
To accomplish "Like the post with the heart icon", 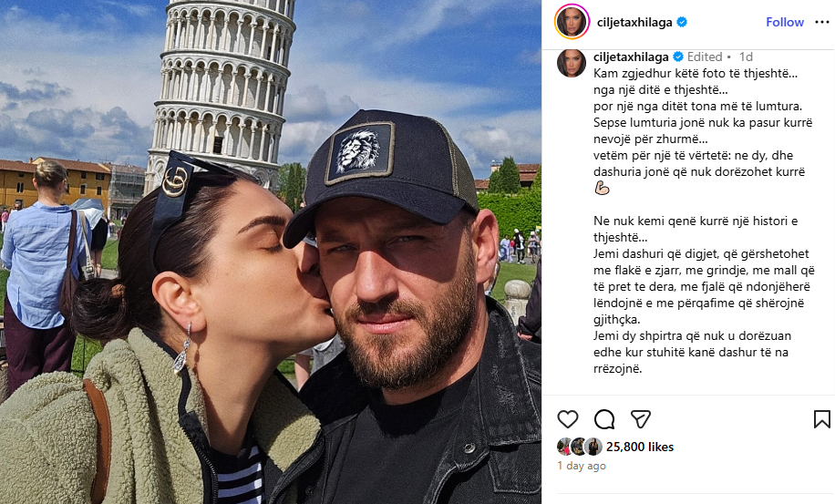I will 568,419.
